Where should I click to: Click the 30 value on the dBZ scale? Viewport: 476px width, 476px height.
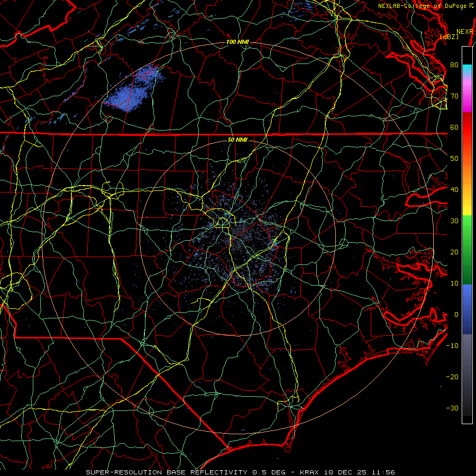click(x=454, y=221)
